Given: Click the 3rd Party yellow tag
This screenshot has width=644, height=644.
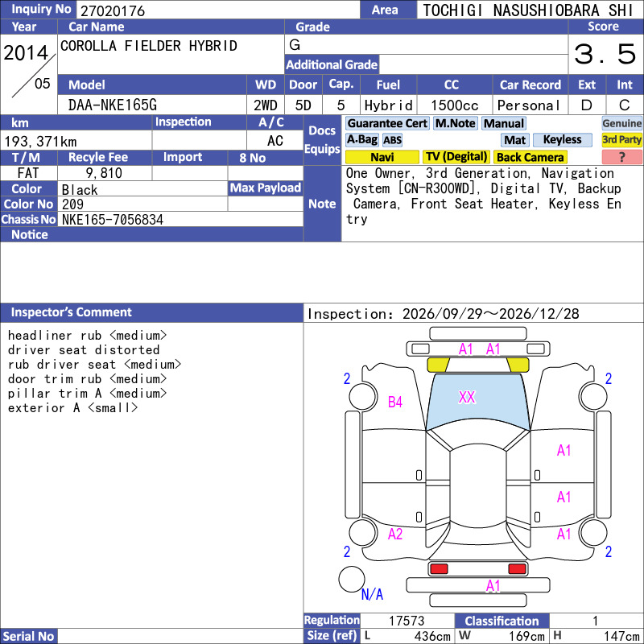Looking at the screenshot, I should click(x=621, y=139).
